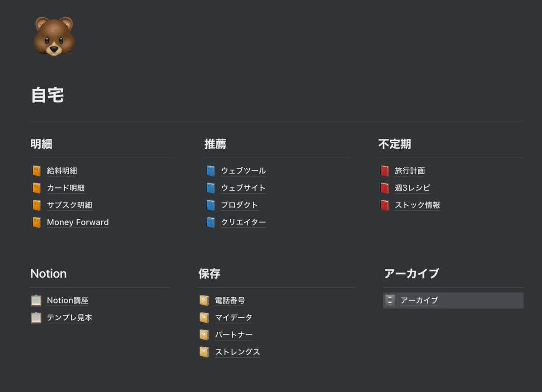Click the clipboard icon beside テンプレ見本
Screen dimensions: 542x392
tap(36, 318)
